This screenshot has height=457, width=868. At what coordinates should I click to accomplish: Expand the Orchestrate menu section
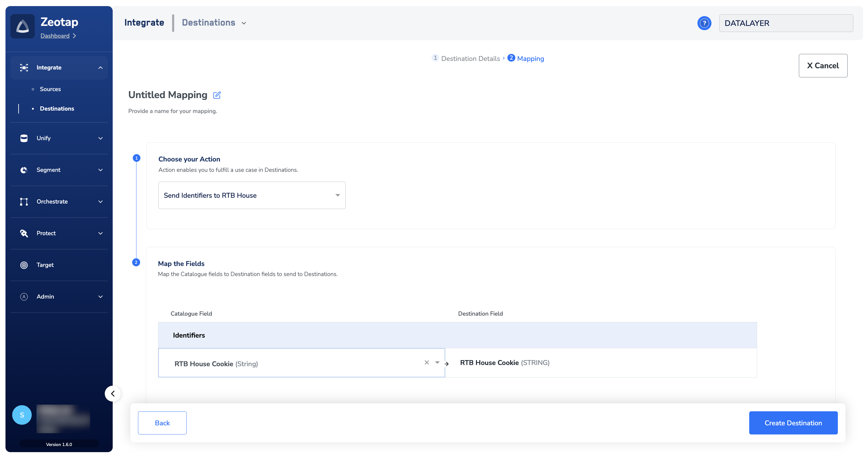pyautogui.click(x=101, y=202)
